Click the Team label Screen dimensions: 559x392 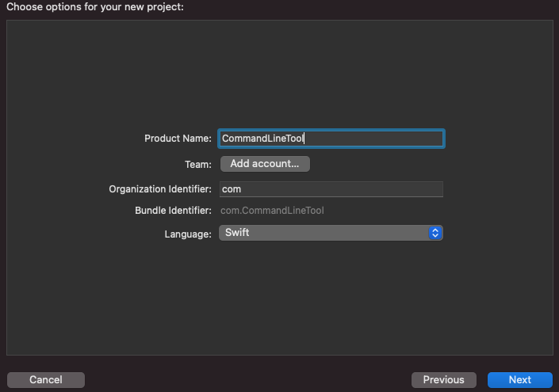tap(198, 165)
